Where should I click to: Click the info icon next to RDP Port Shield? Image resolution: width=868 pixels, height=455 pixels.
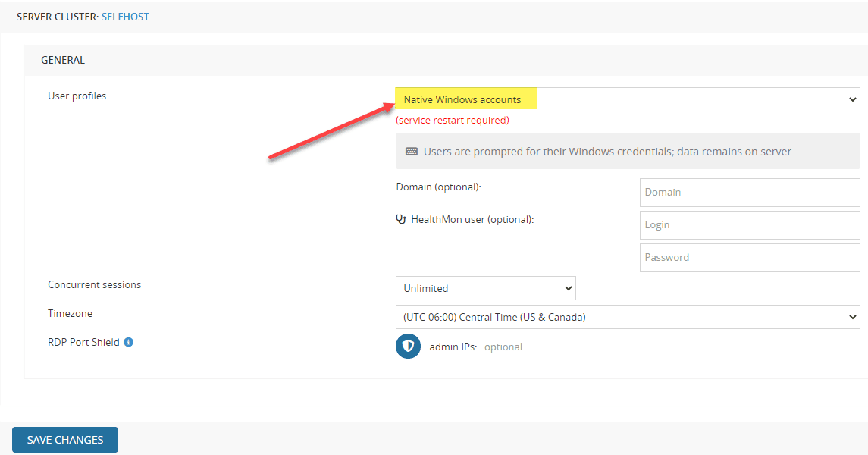(x=127, y=341)
